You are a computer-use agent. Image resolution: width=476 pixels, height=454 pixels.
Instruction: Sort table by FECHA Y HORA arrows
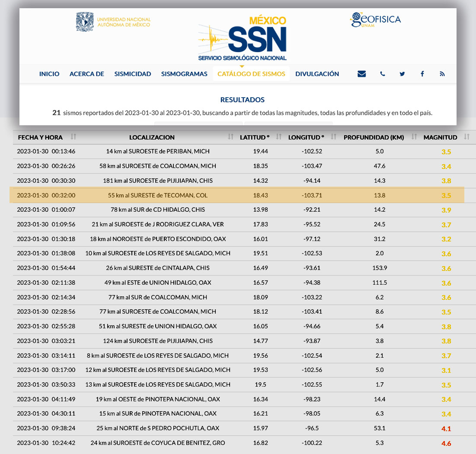pyautogui.click(x=73, y=137)
